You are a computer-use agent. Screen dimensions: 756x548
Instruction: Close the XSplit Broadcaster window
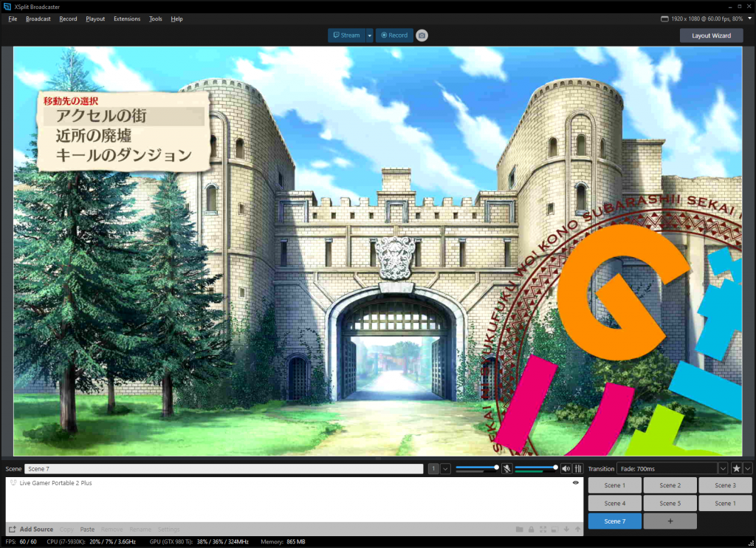point(749,6)
